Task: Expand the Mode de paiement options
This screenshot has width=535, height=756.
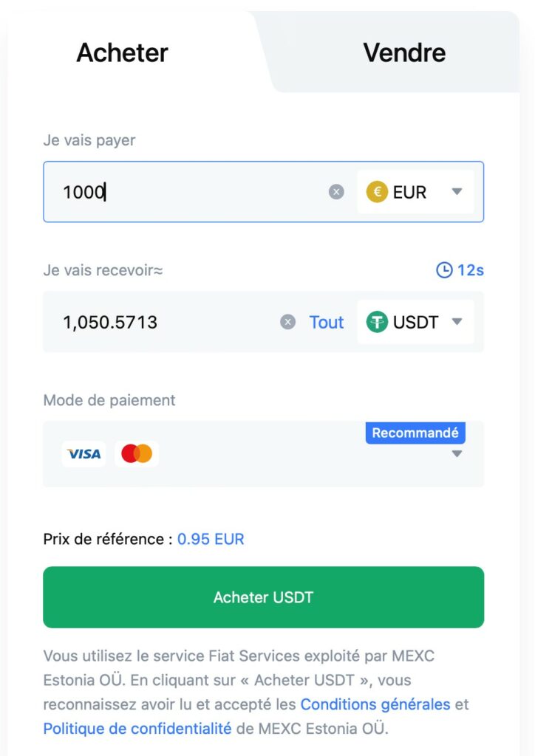Action: pos(457,453)
